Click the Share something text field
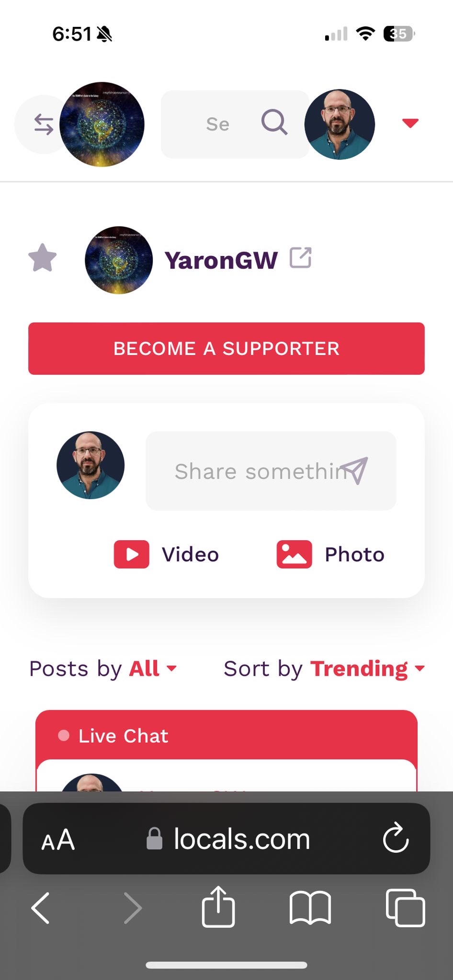The width and height of the screenshot is (453, 980). (271, 471)
